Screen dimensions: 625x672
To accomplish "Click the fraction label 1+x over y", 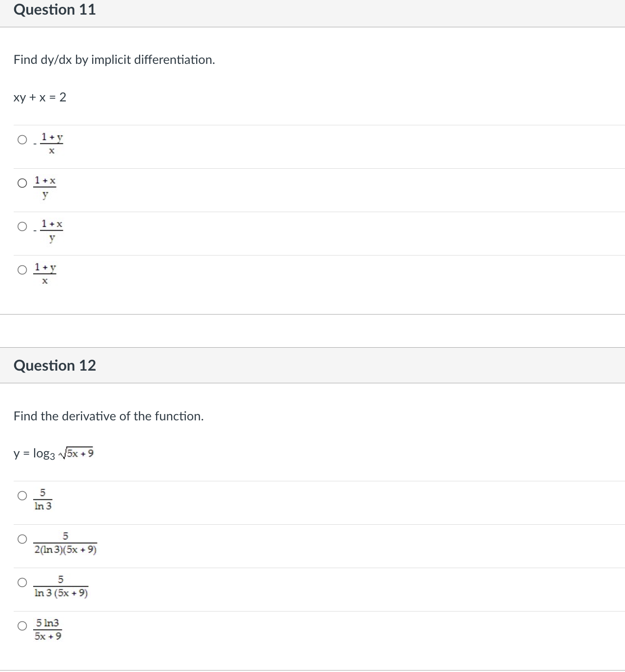I will 45,188.
